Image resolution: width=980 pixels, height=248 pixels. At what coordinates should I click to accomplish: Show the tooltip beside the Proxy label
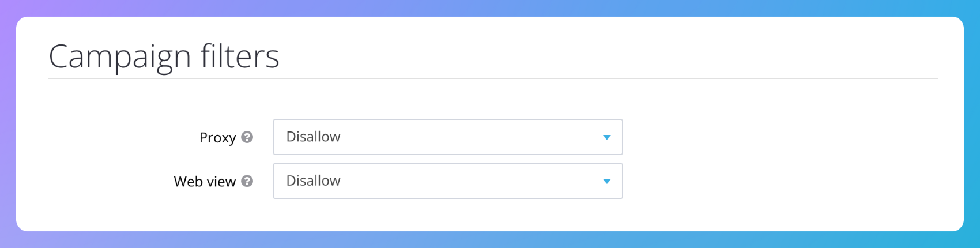tap(247, 137)
